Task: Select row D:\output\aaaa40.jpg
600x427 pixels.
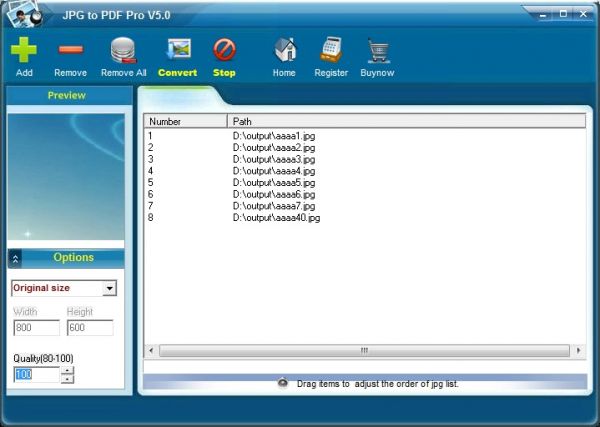Action: 276,218
